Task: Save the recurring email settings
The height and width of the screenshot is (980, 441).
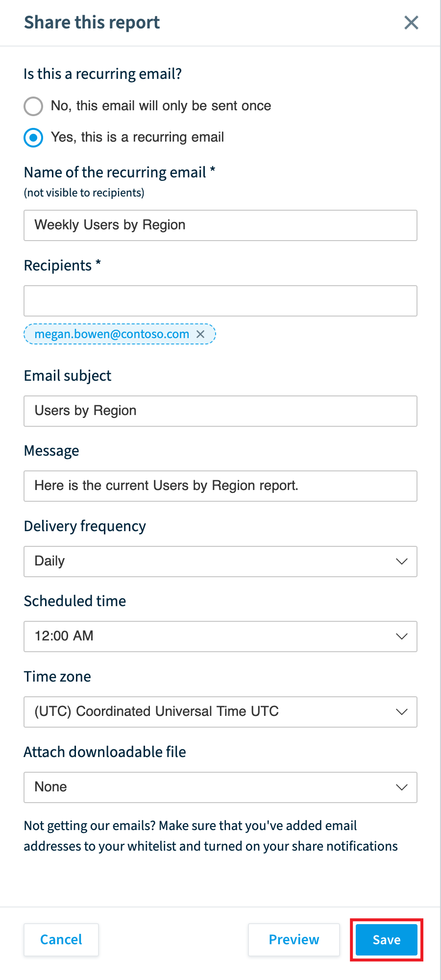Action: 387,940
